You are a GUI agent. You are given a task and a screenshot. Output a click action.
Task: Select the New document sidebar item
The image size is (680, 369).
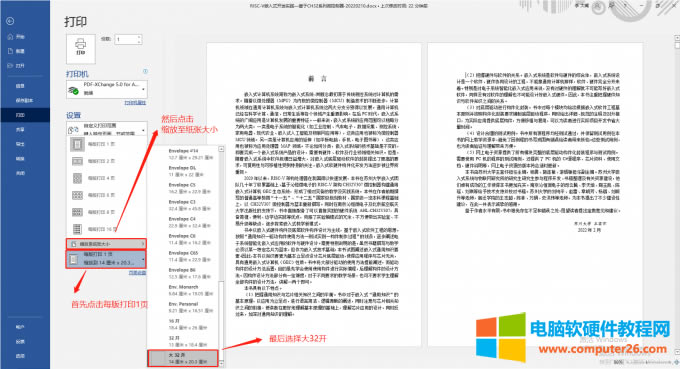pos(16,51)
